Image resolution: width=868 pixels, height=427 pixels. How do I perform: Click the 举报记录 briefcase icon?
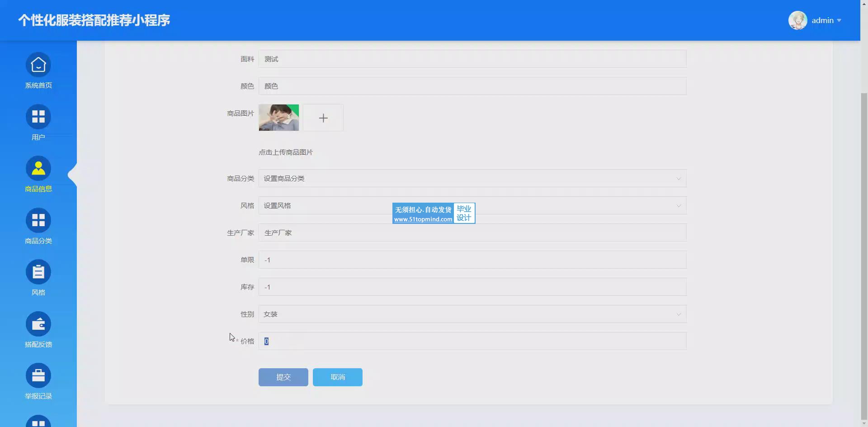38,375
